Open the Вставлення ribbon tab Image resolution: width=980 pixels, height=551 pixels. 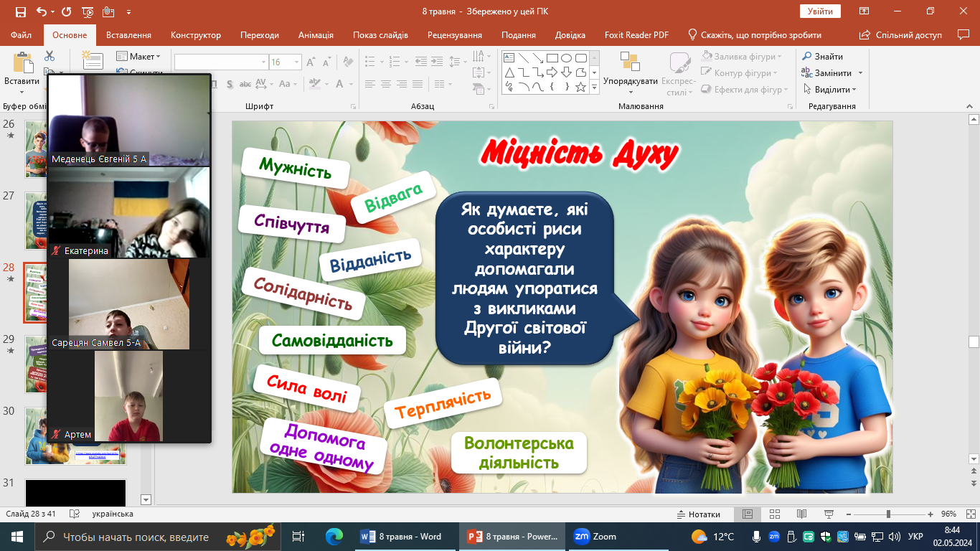pyautogui.click(x=128, y=35)
